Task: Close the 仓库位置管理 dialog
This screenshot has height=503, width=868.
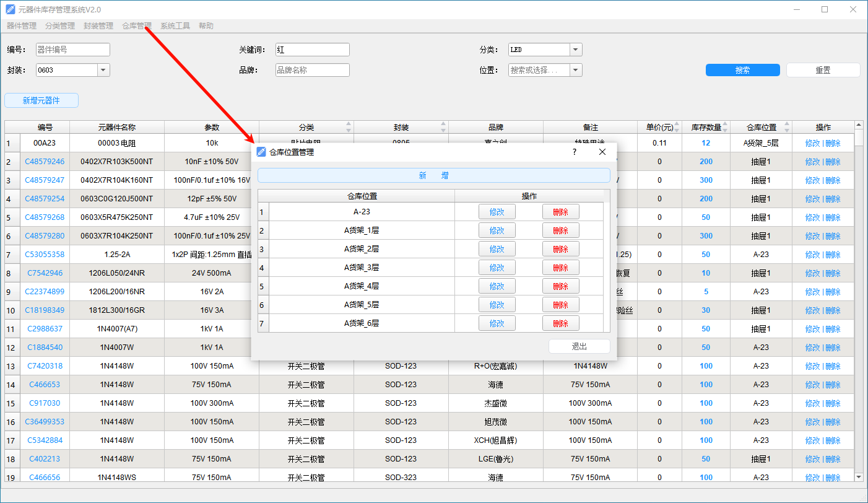Action: click(x=602, y=152)
